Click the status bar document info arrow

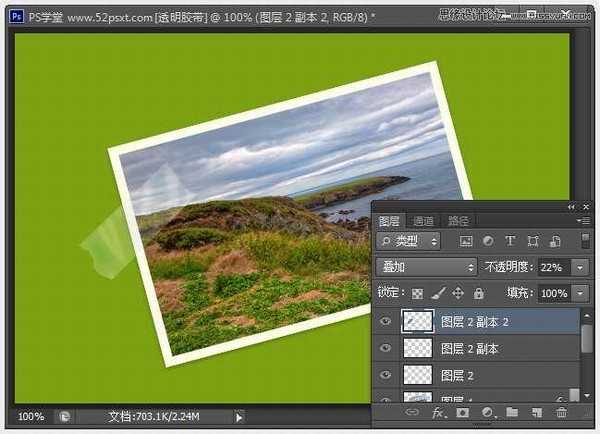239,416
